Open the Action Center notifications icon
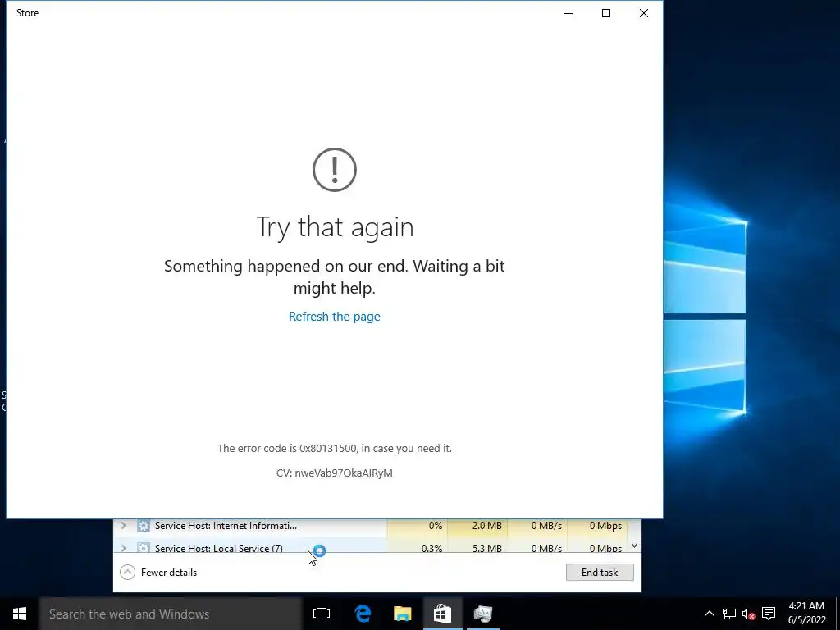Screen dimensions: 840x630 coord(769,614)
